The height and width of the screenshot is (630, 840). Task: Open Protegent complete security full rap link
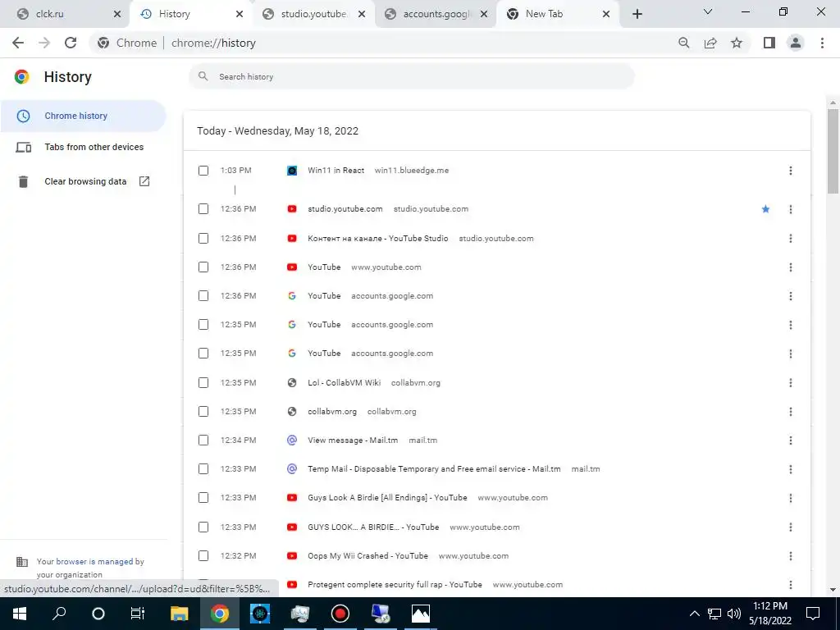[x=395, y=584]
